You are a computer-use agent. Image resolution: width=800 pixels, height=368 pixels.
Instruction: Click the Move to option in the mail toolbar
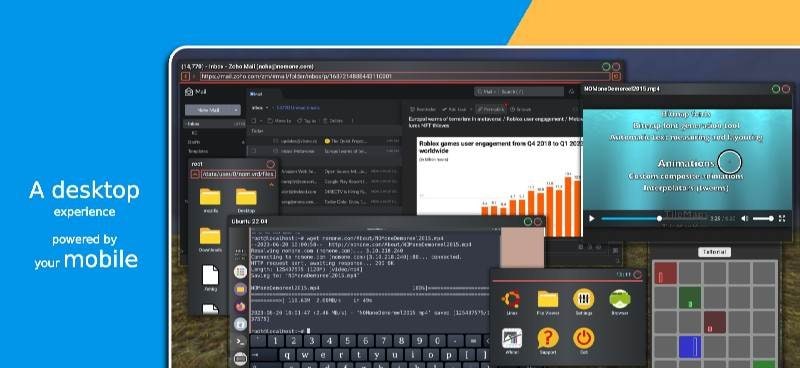coord(280,120)
